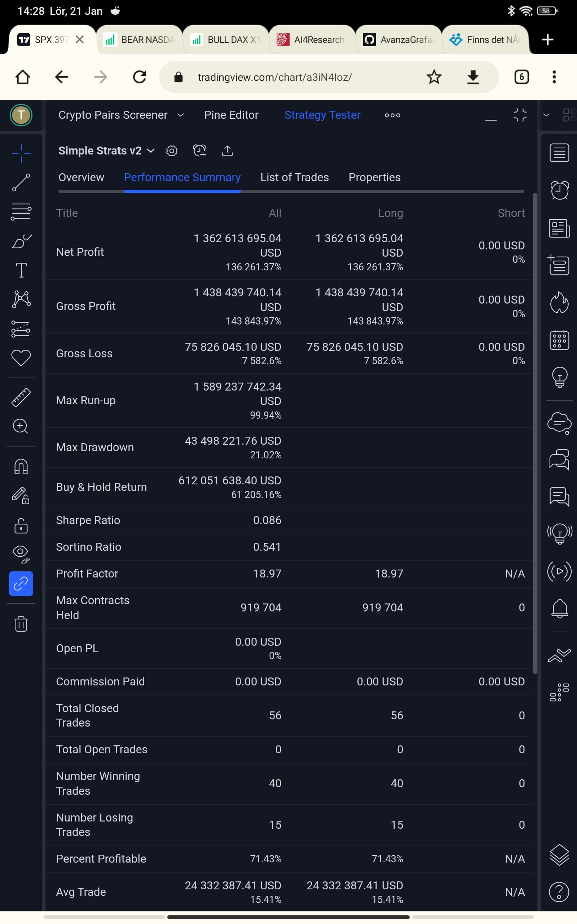Open the Pine Editor tab
Screen dimensions: 577x924
pos(231,115)
